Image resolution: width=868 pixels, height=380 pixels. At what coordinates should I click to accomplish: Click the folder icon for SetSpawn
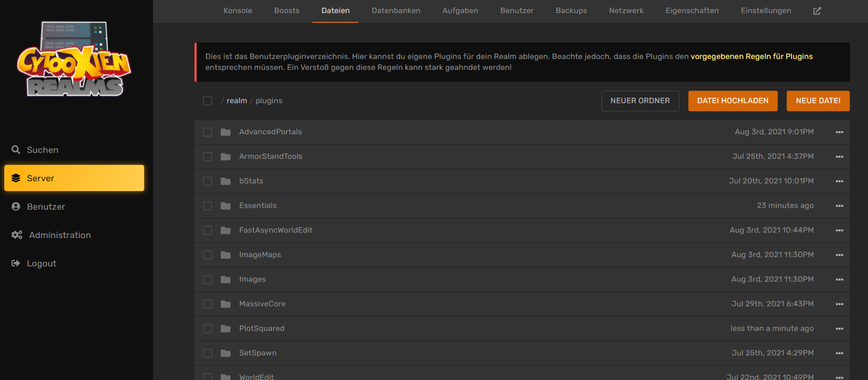coord(226,353)
